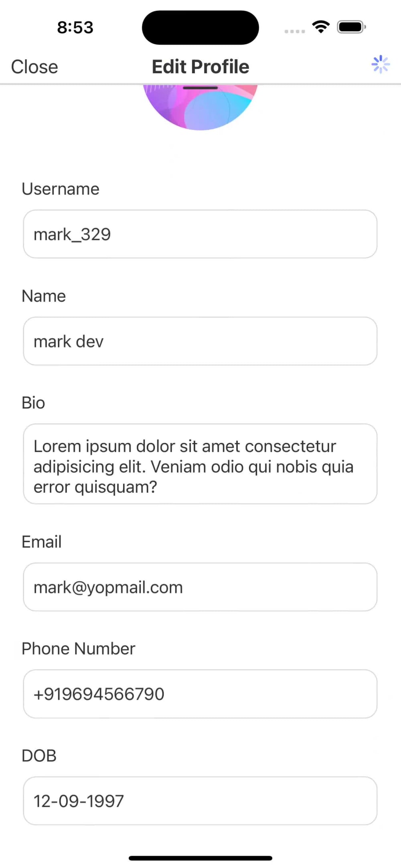The height and width of the screenshot is (868, 401).
Task: Close the Edit Profile screen
Action: click(34, 66)
